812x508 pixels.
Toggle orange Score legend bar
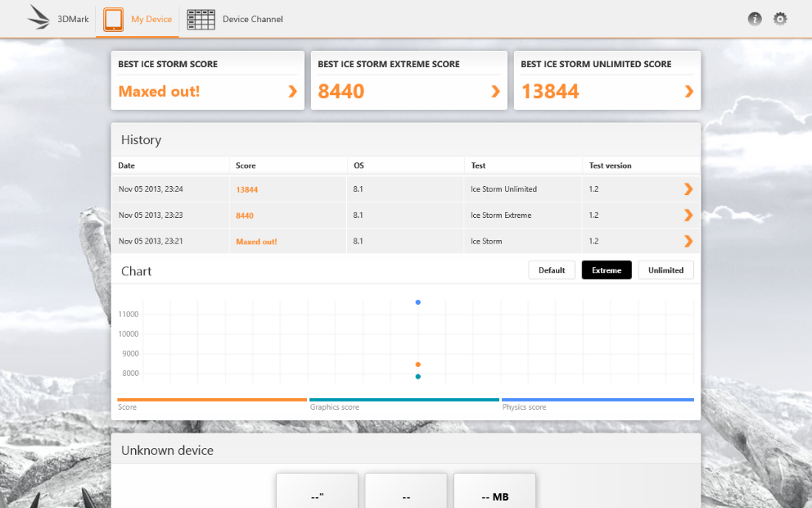(x=212, y=400)
